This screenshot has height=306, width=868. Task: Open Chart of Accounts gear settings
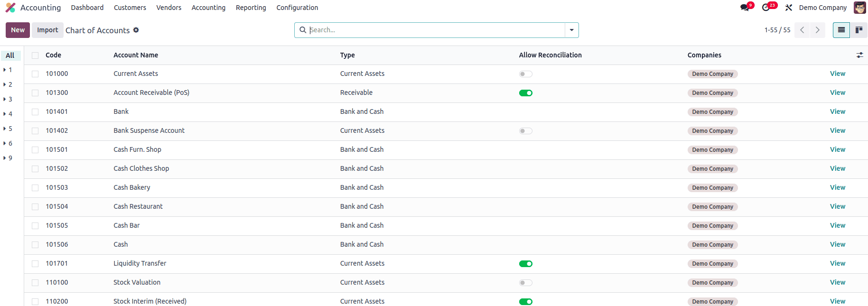click(x=136, y=30)
